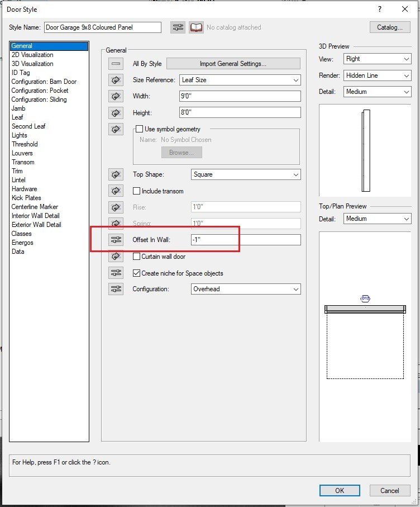Open the 3D Preview View dropdown

point(378,59)
